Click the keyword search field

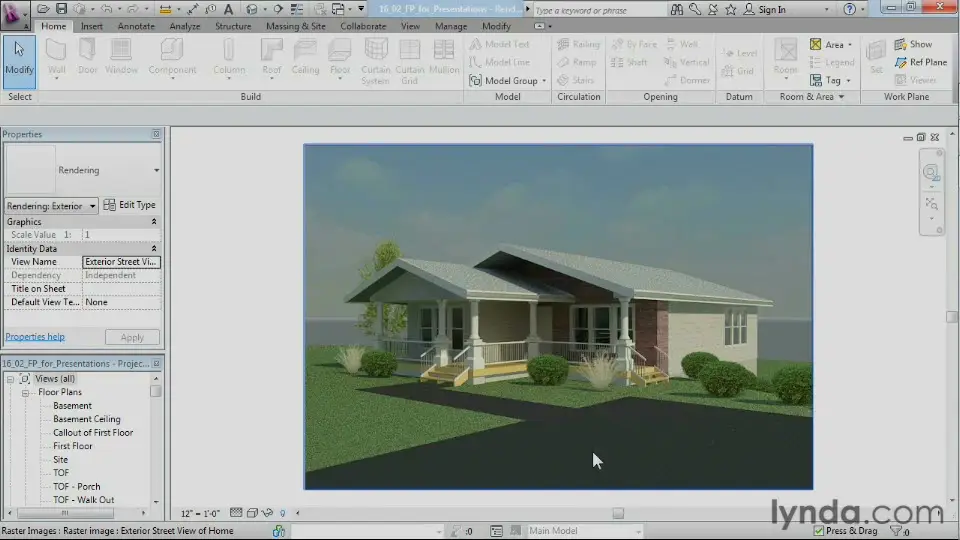pyautogui.click(x=599, y=10)
